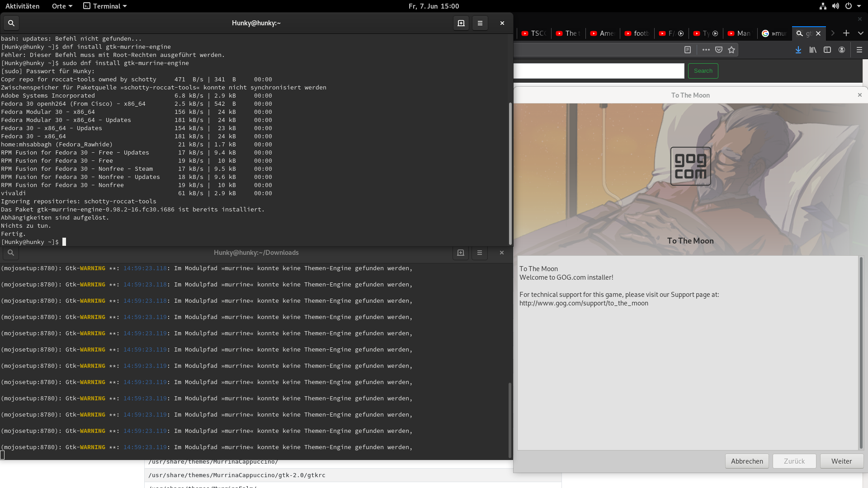
Task: Open the Firefox library icon
Action: click(x=813, y=50)
